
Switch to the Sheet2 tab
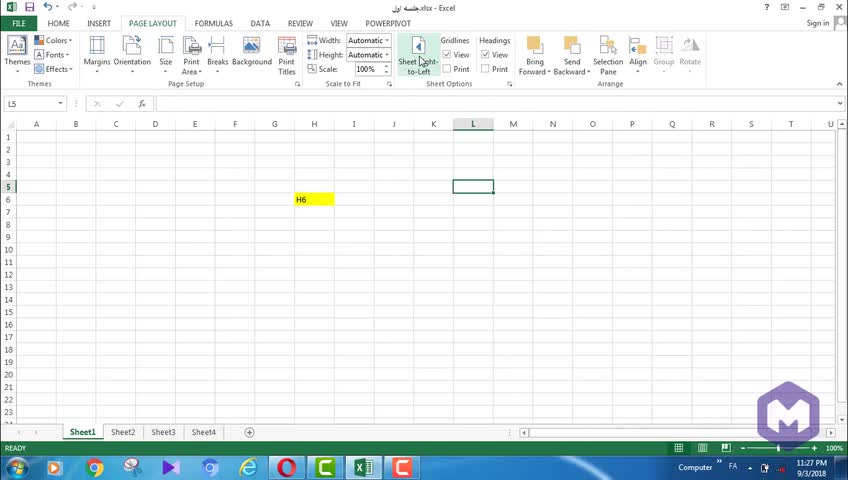pos(123,432)
